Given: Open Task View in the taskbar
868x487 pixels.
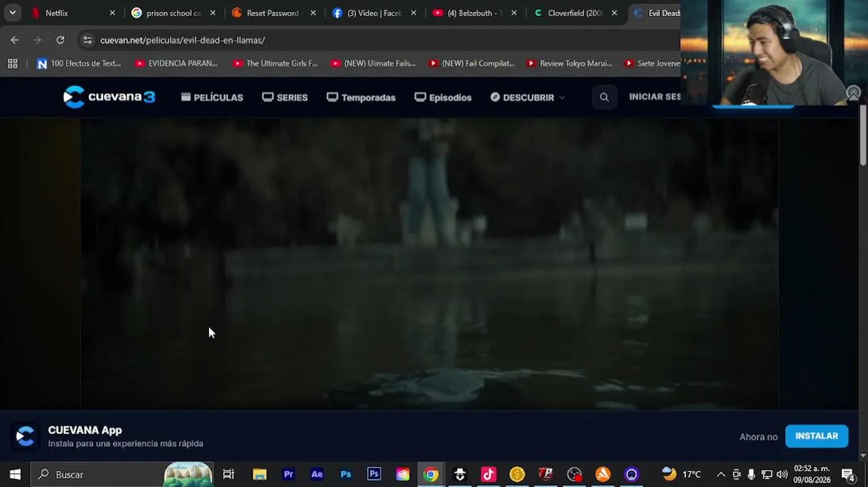Looking at the screenshot, I should pos(228,474).
